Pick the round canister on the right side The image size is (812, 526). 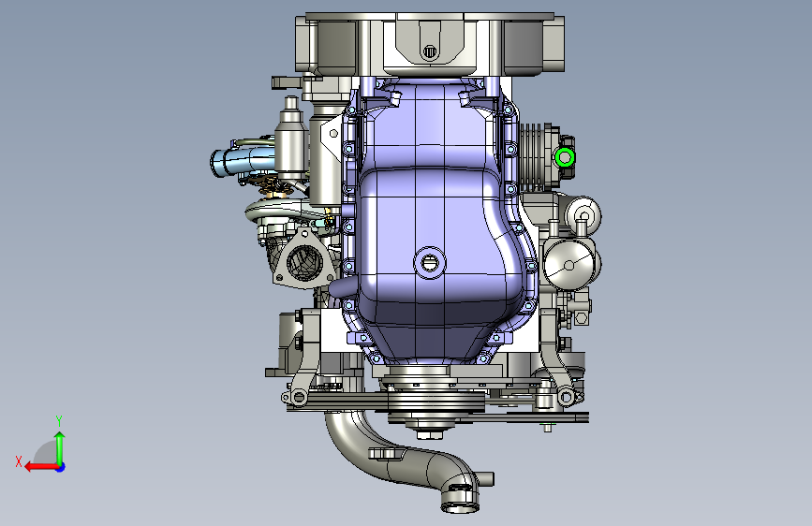point(569,264)
